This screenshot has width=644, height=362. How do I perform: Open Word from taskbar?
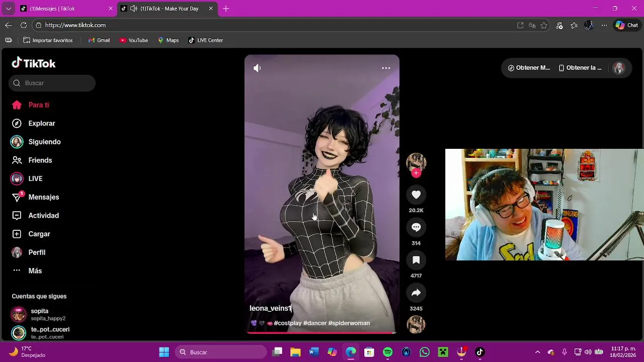[x=314, y=352]
